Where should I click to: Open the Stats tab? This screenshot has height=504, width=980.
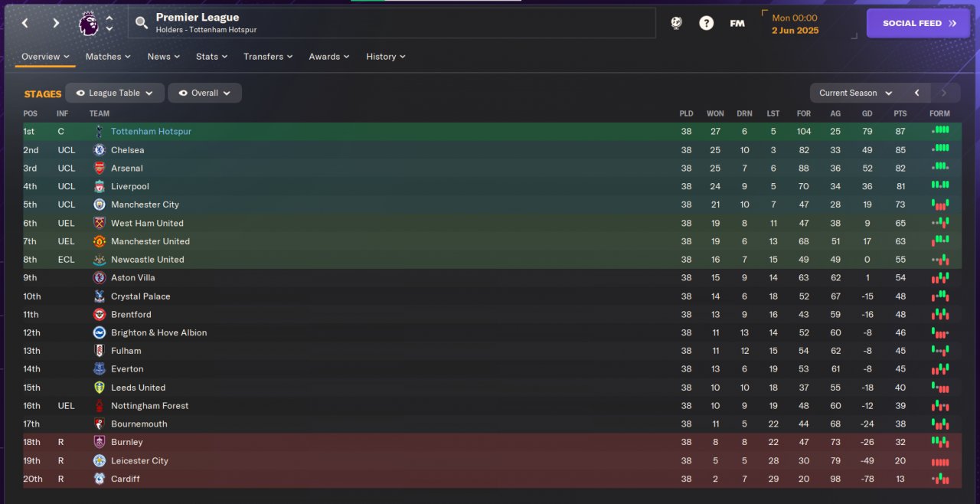click(211, 57)
